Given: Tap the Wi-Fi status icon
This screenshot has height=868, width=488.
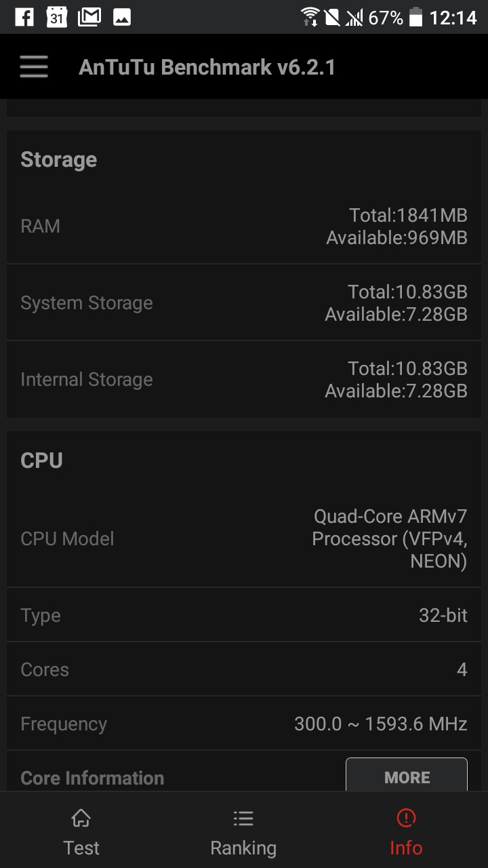Looking at the screenshot, I should 310,17.
